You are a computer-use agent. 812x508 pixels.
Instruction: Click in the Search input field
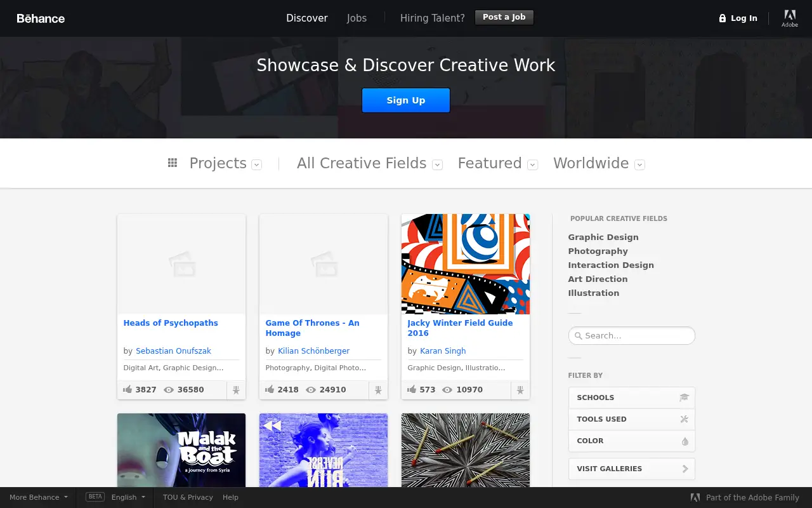(x=632, y=335)
